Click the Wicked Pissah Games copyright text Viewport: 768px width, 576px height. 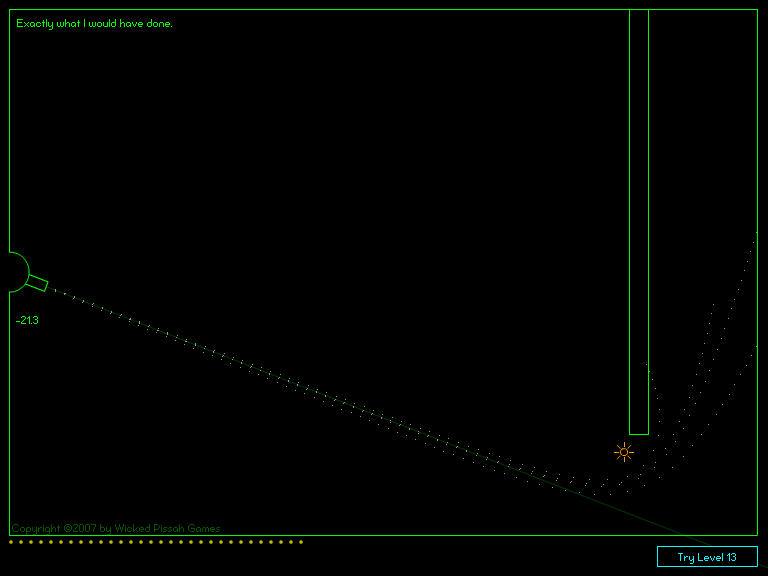116,528
